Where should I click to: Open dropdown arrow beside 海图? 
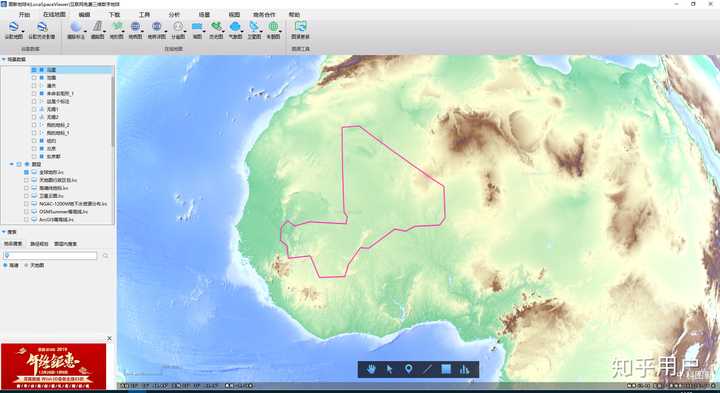pos(204,31)
